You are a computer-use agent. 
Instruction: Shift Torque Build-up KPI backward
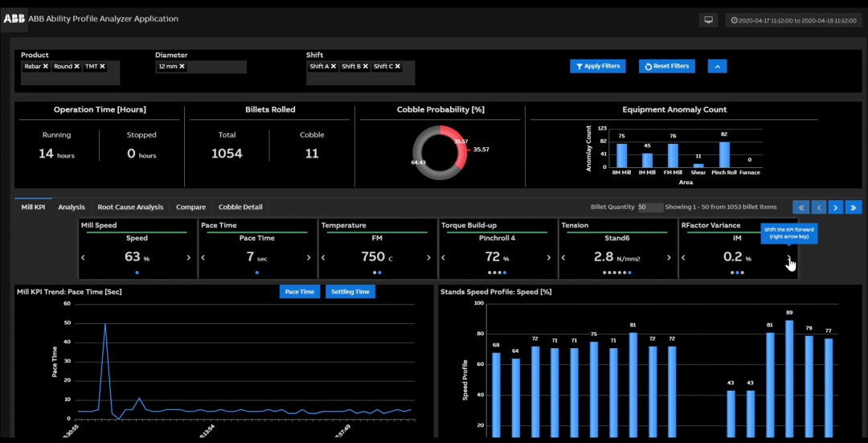click(x=444, y=257)
